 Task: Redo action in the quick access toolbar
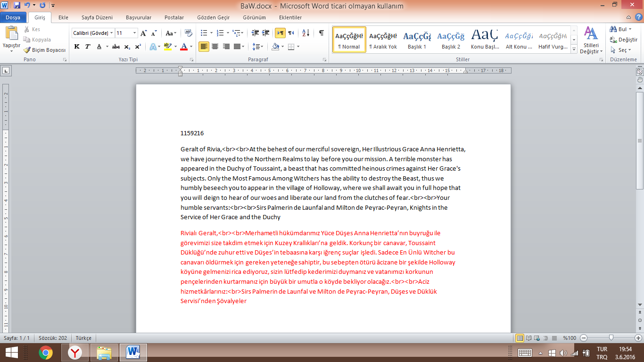point(42,5)
